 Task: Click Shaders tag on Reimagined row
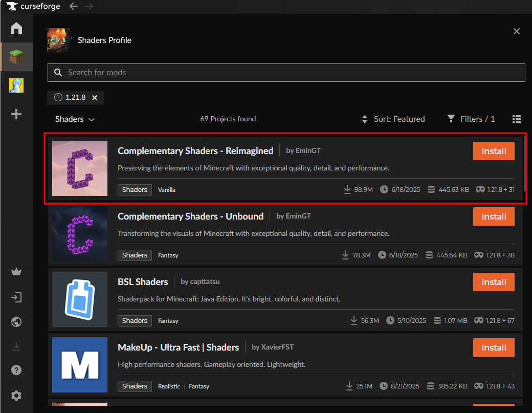pyautogui.click(x=135, y=190)
